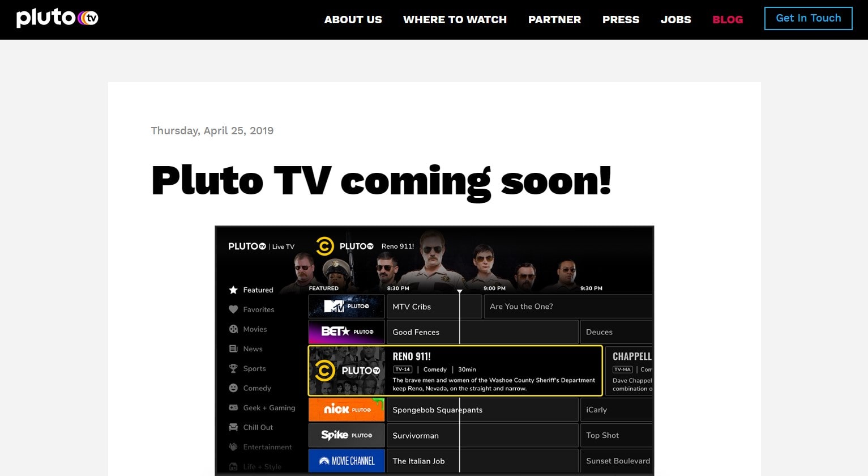868x476 pixels.
Task: Click the Entertainment category icon
Action: [x=233, y=447]
